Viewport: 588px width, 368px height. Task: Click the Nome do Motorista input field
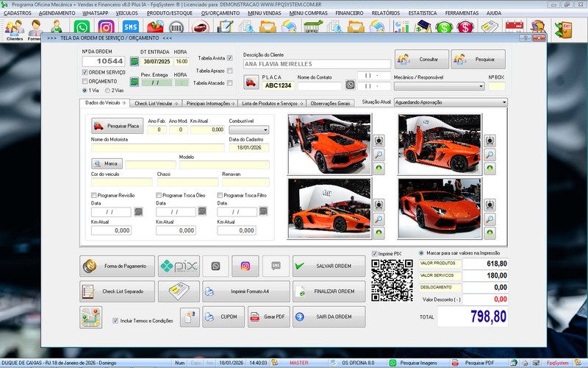[157, 148]
